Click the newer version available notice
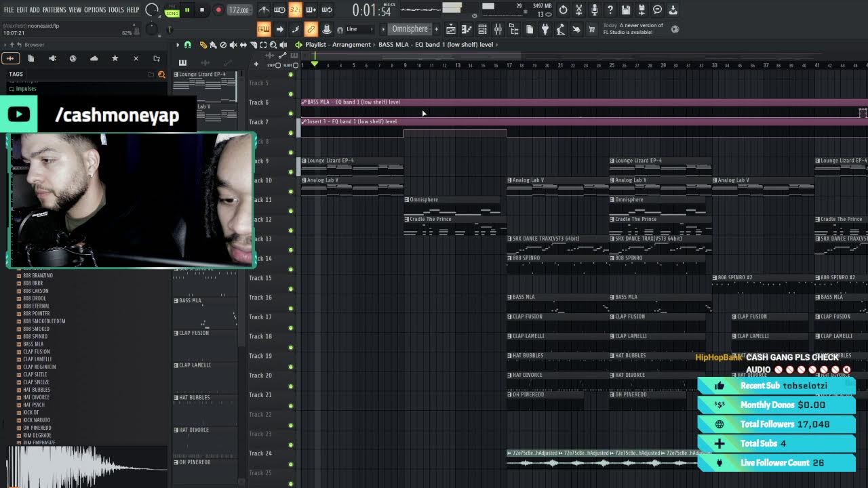 tap(633, 29)
